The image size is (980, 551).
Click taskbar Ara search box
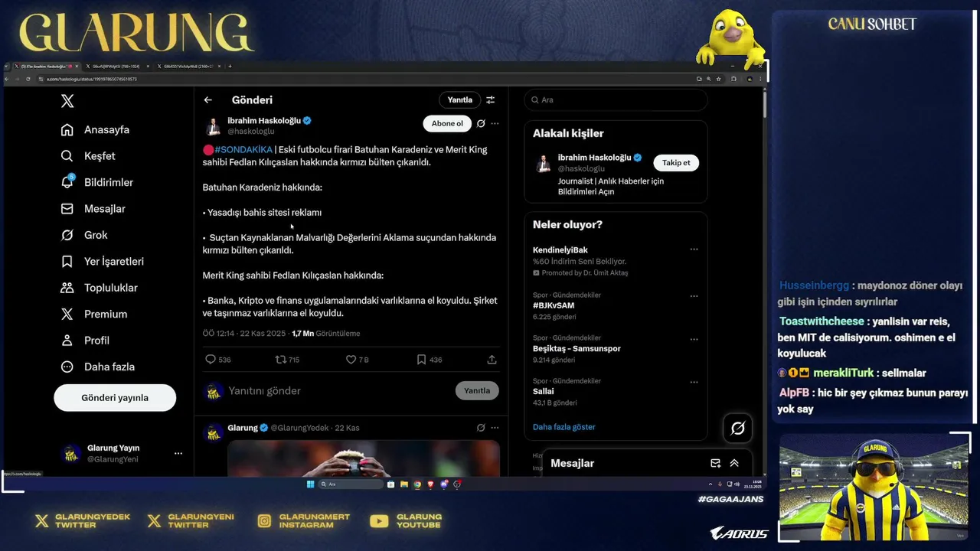tap(351, 484)
